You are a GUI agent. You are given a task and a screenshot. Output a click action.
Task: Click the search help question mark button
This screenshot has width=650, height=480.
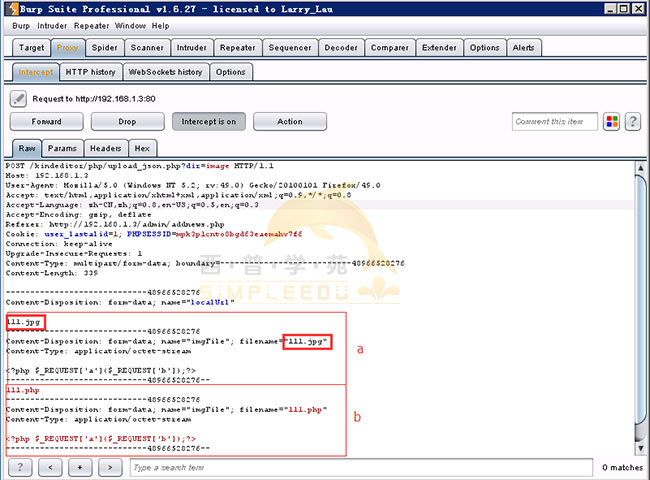pyautogui.click(x=19, y=468)
